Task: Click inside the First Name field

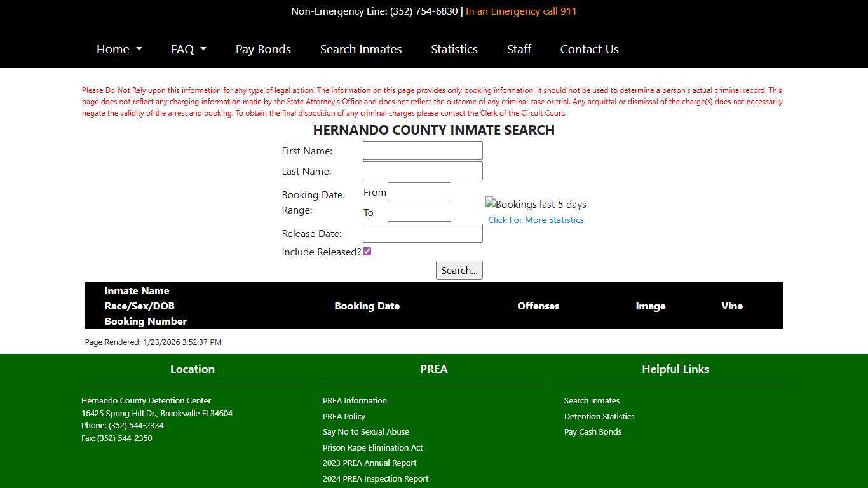Action: point(422,151)
